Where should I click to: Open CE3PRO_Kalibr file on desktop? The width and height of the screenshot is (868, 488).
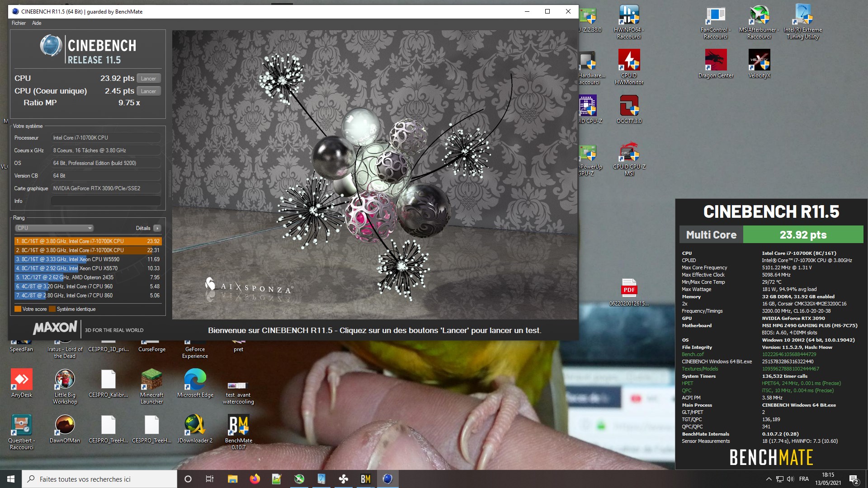pos(108,383)
